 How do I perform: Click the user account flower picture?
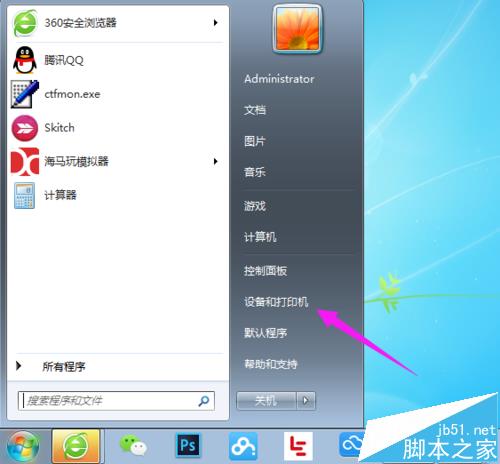pyautogui.click(x=297, y=29)
